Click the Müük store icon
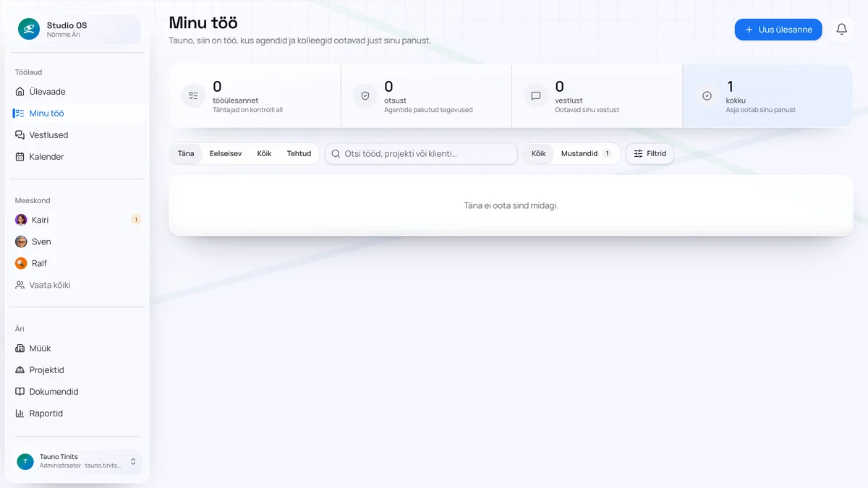This screenshot has width=868, height=488. (x=20, y=348)
